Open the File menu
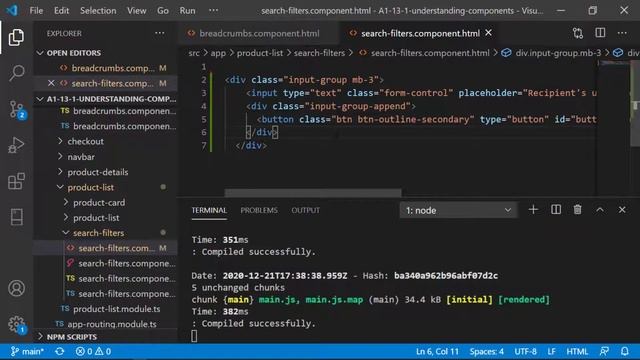640x360 pixels. tap(36, 11)
